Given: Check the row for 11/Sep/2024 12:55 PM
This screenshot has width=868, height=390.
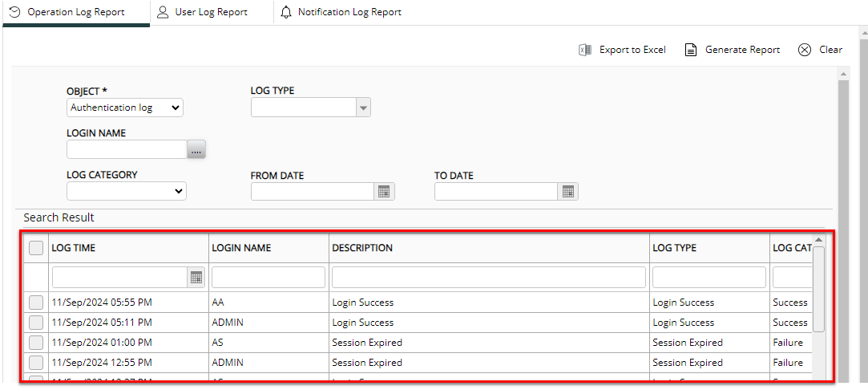Looking at the screenshot, I should pyautogui.click(x=36, y=362).
